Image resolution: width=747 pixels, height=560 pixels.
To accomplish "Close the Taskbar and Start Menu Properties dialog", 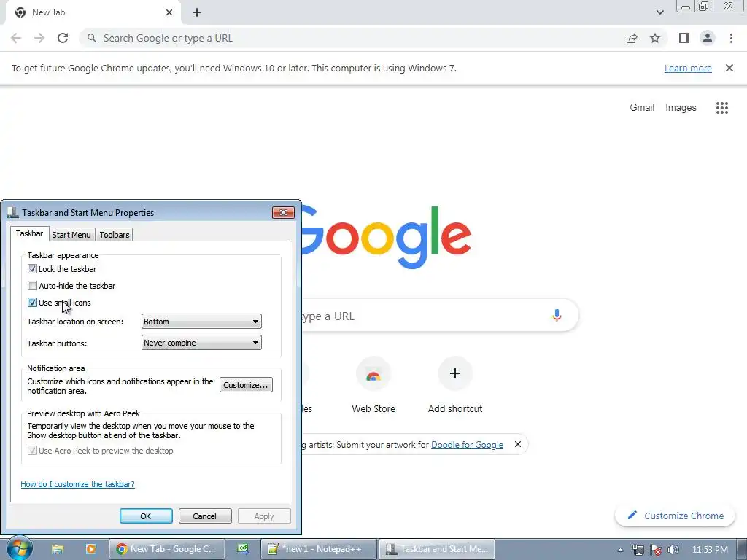I will click(x=283, y=212).
